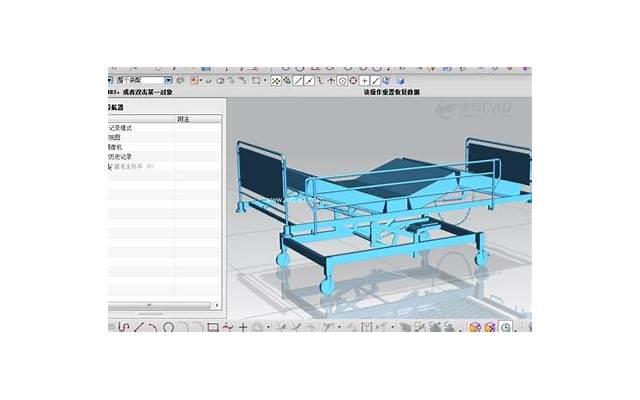The image size is (640, 400).
Task: Click the blue cube icon in top toolbar
Action: [x=400, y=80]
